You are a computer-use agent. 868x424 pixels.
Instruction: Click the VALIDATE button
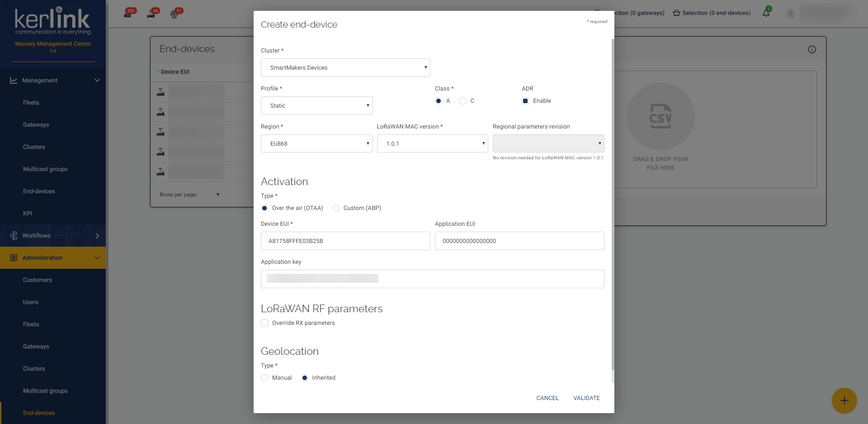point(586,398)
